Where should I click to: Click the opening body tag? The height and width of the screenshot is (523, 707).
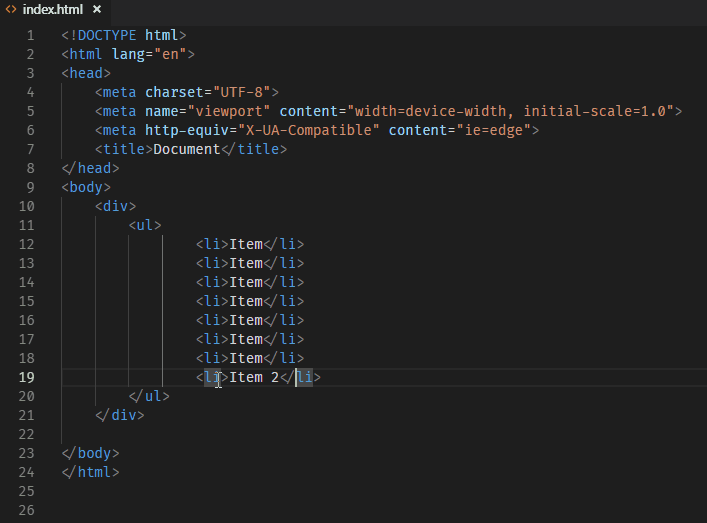coord(86,187)
